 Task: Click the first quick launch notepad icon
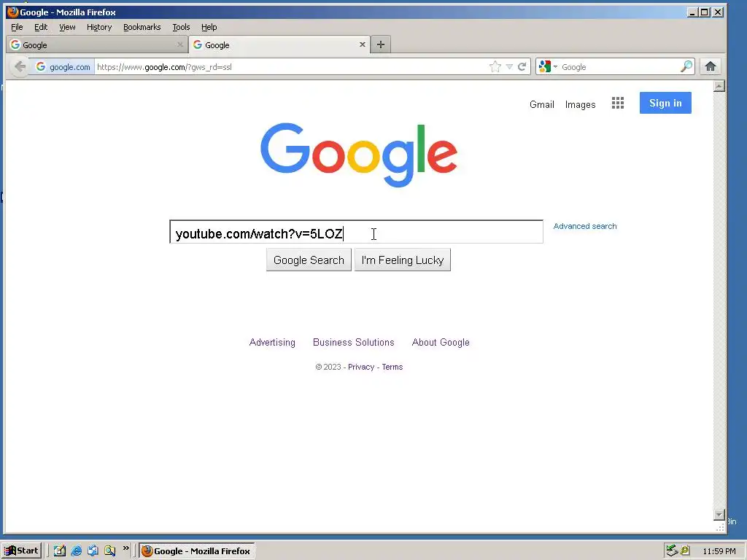point(60,551)
